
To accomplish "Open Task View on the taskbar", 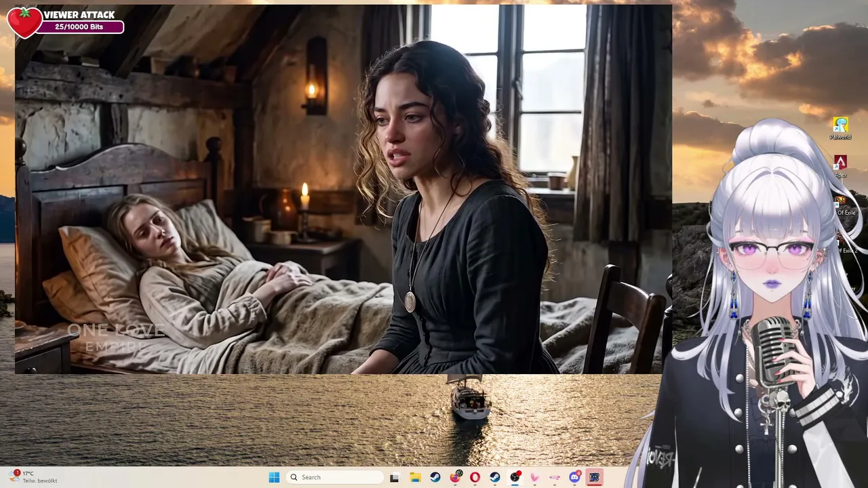I will [395, 477].
